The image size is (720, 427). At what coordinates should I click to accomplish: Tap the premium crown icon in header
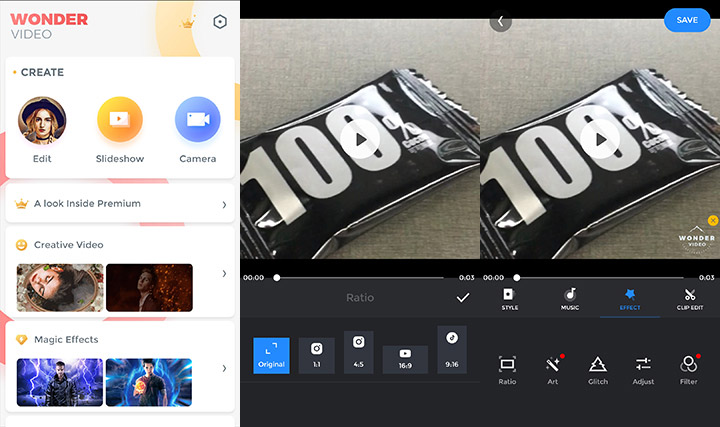187,22
